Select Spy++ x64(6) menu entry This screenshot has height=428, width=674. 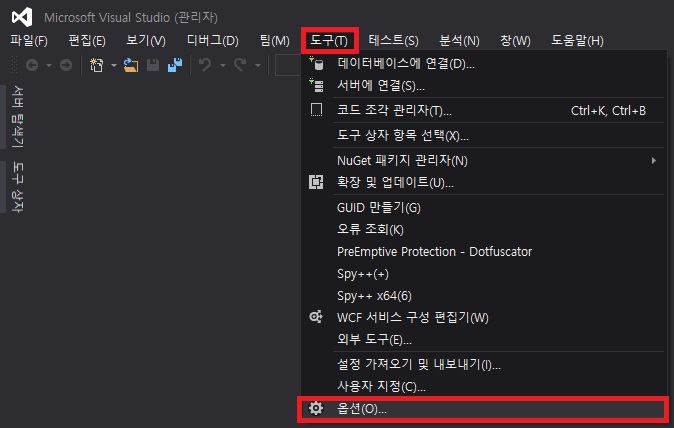pyautogui.click(x=484, y=296)
